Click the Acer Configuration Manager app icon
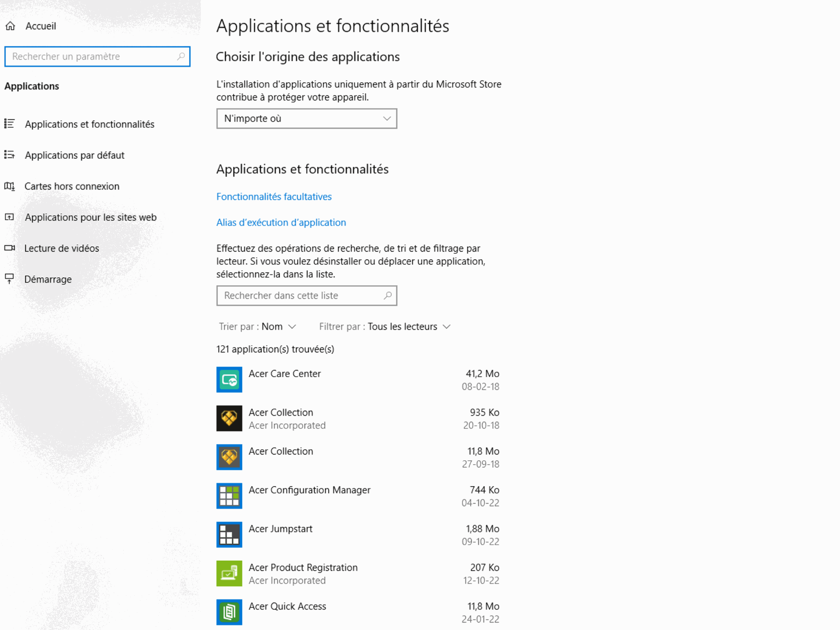The width and height of the screenshot is (840, 630). coord(229,496)
